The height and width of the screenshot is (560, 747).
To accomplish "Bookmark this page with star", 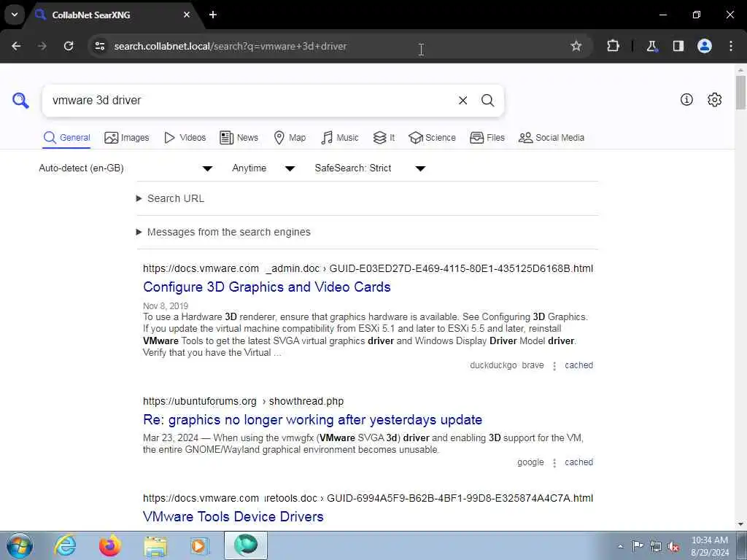I will (x=576, y=46).
